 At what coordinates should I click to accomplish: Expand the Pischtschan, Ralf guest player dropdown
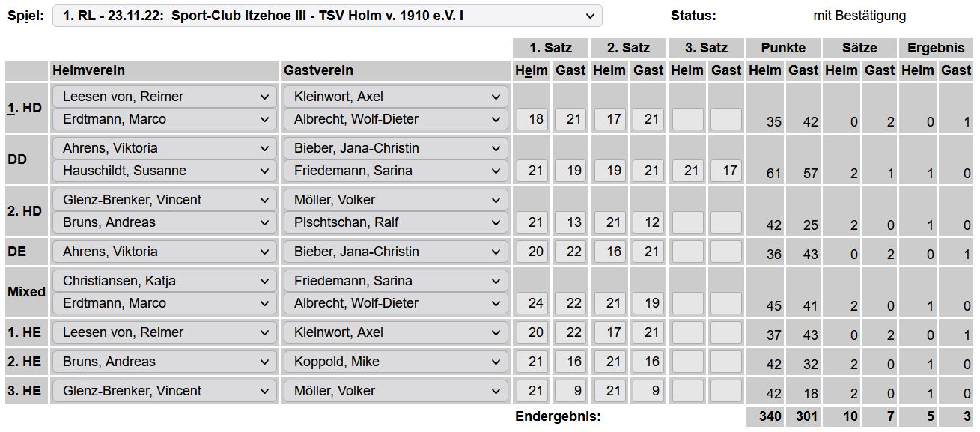[x=396, y=222]
